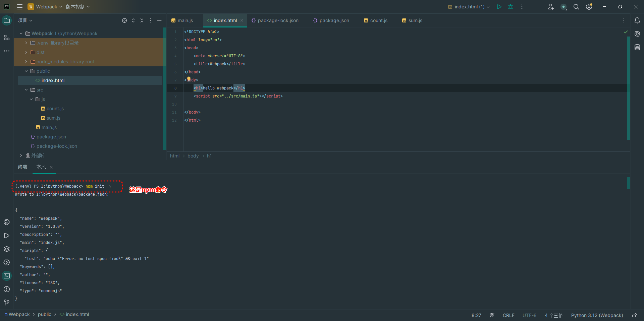Image resolution: width=644 pixels, height=321 pixels.
Task: Open the Webpack project dropdown
Action: [45, 7]
